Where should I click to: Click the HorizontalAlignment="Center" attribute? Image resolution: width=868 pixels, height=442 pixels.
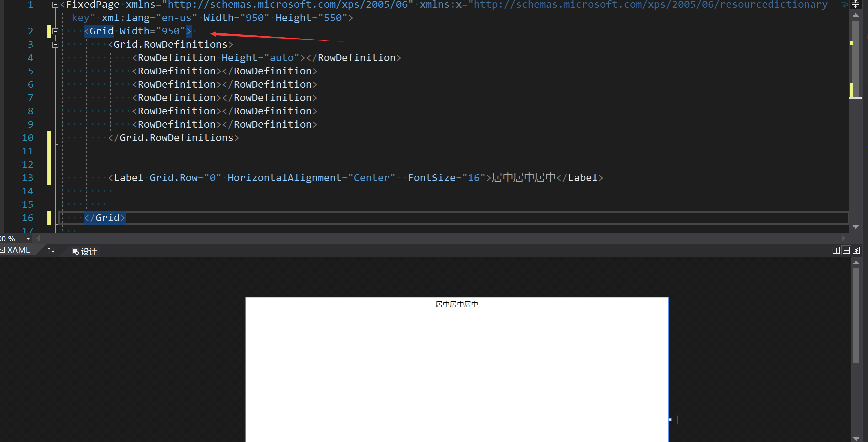pos(311,178)
